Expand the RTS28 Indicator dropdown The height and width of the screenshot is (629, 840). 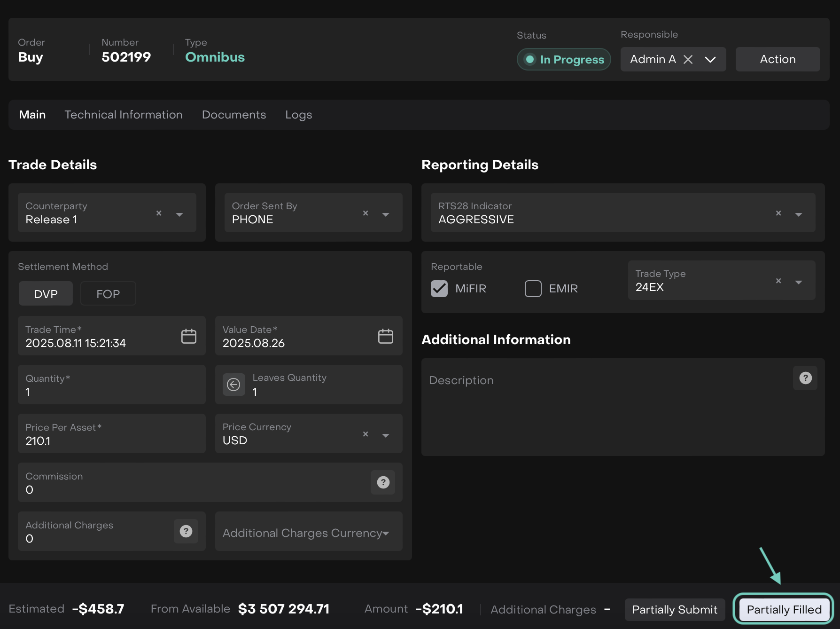798,214
